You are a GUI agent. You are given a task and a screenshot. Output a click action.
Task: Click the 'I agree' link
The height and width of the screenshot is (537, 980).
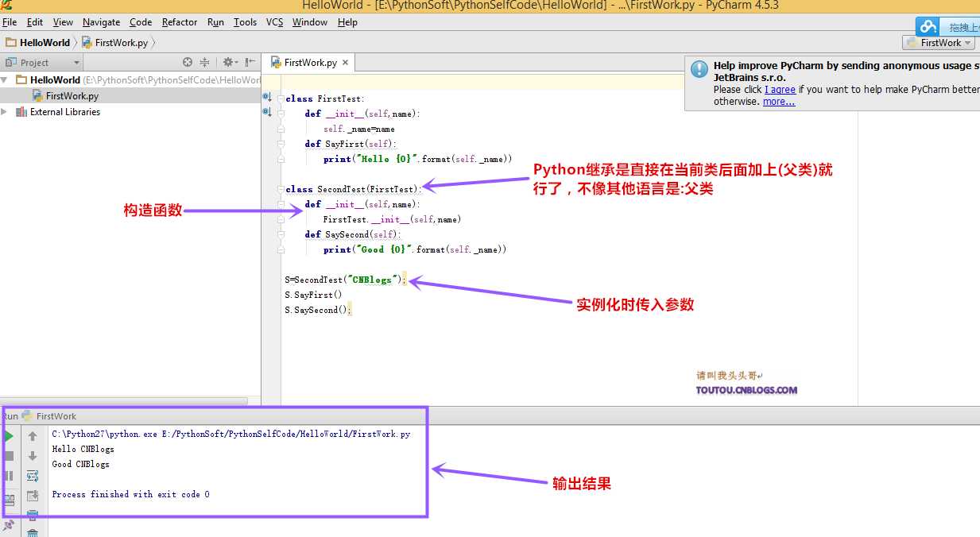coord(780,90)
